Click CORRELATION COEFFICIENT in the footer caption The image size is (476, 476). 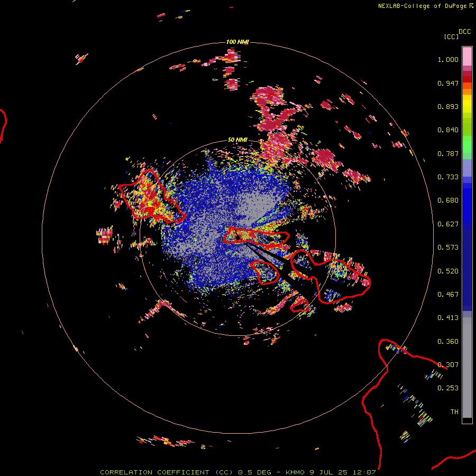(154, 472)
